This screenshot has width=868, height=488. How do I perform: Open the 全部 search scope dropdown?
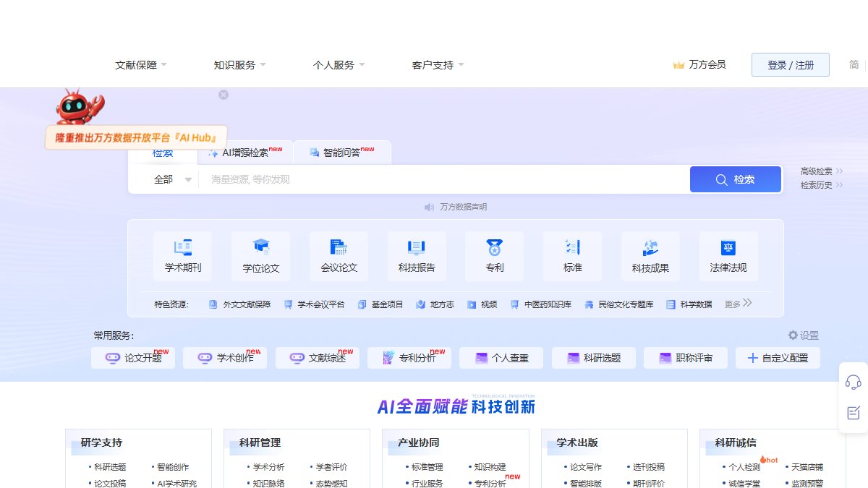tap(172, 179)
